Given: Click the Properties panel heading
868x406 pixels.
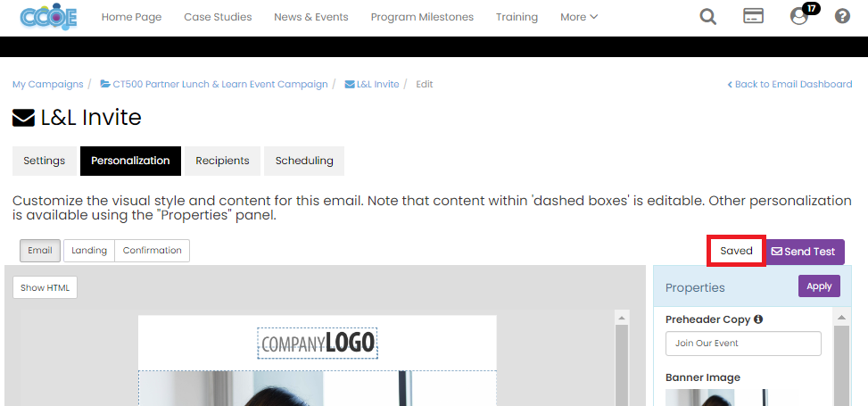Looking at the screenshot, I should (695, 287).
